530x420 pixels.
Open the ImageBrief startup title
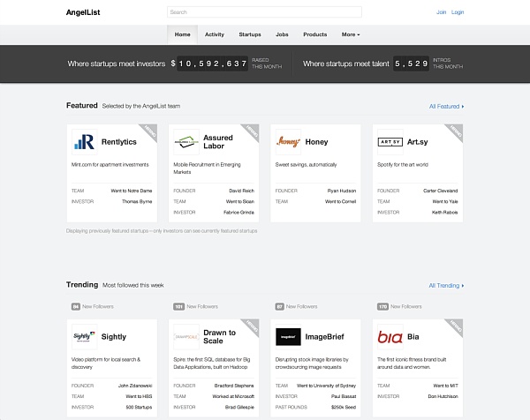(324, 336)
